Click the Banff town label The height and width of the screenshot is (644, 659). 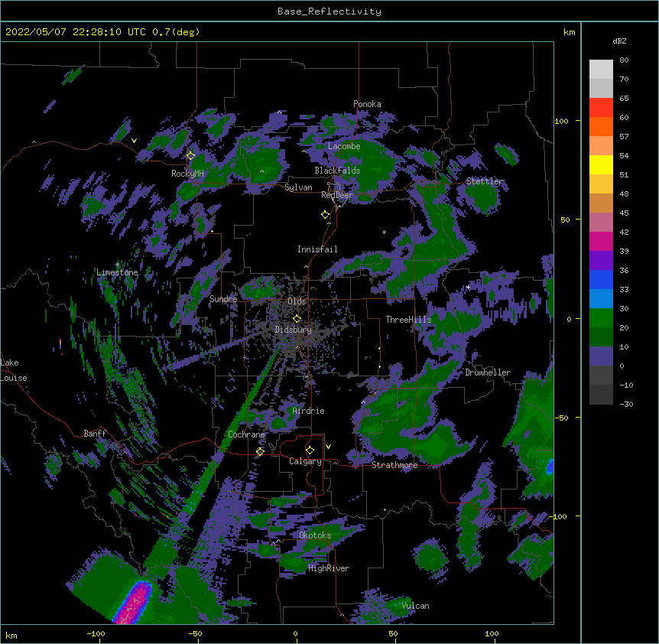tap(95, 434)
